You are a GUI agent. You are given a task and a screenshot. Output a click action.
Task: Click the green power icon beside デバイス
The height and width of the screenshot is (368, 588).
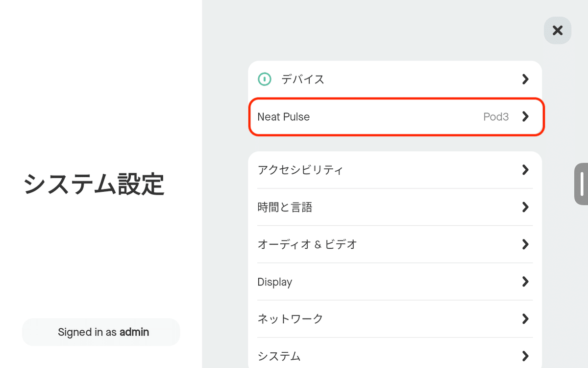pyautogui.click(x=265, y=79)
